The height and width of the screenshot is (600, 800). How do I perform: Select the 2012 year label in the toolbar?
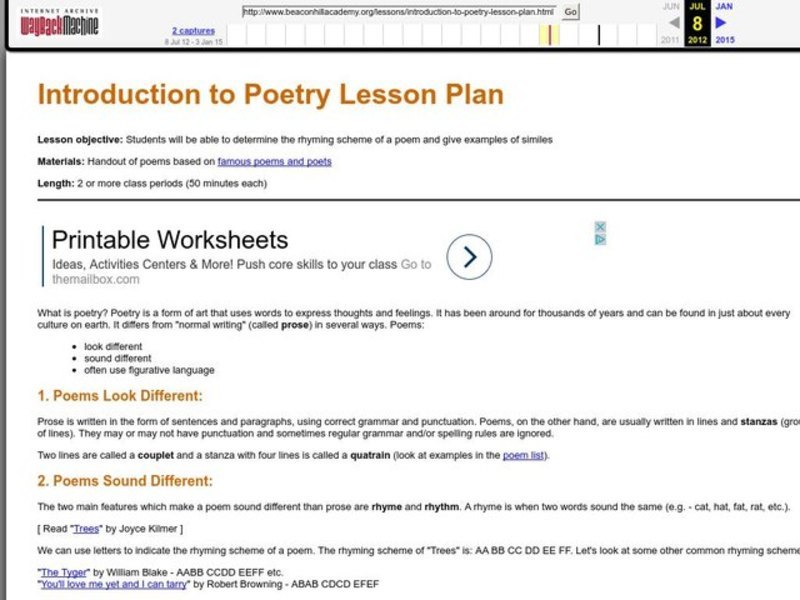click(697, 40)
